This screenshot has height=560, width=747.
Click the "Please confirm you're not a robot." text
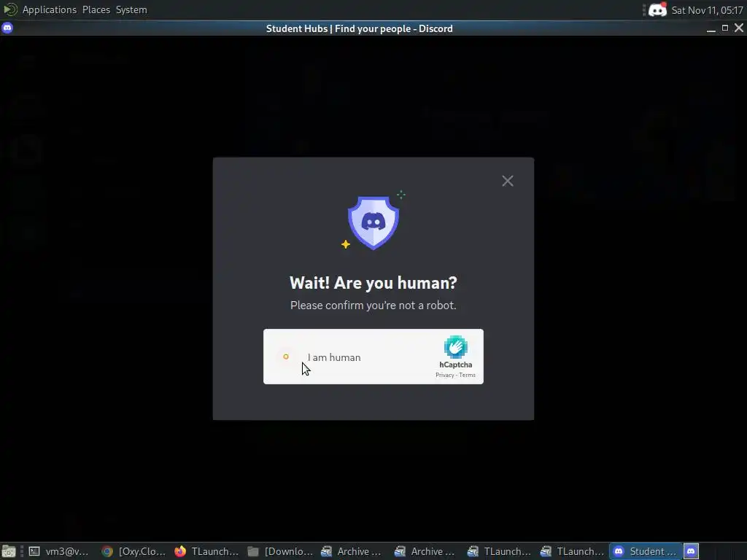pos(373,306)
